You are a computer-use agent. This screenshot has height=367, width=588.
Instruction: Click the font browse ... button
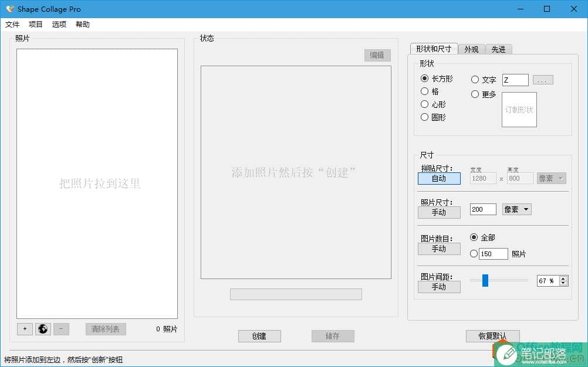click(x=543, y=80)
